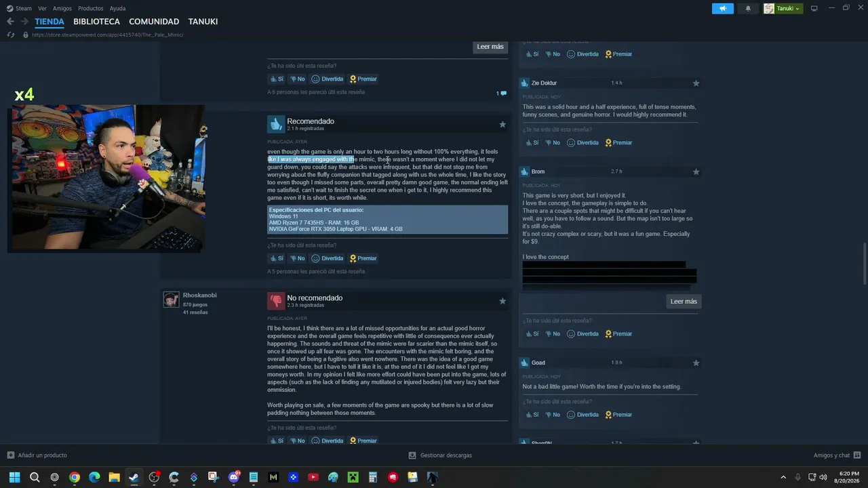Click Premiar on Zie Doktur's review
The height and width of the screenshot is (488, 868).
[618, 143]
